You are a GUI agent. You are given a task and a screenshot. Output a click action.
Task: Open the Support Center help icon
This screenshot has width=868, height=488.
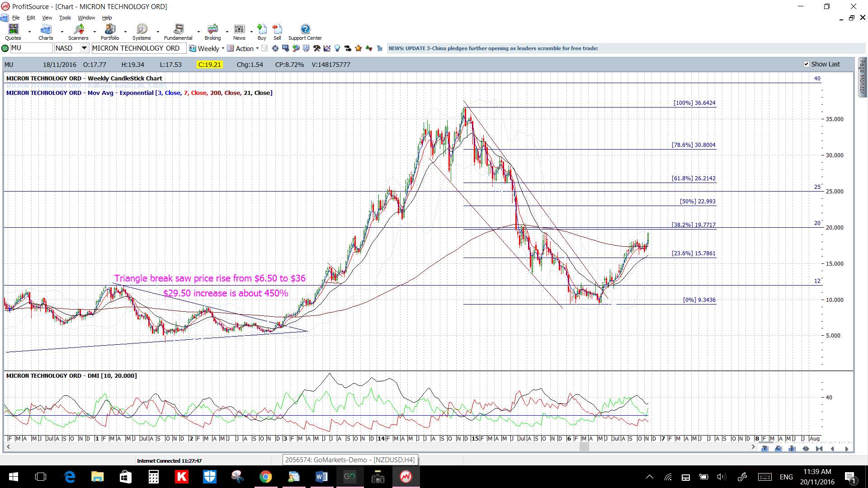(x=305, y=32)
